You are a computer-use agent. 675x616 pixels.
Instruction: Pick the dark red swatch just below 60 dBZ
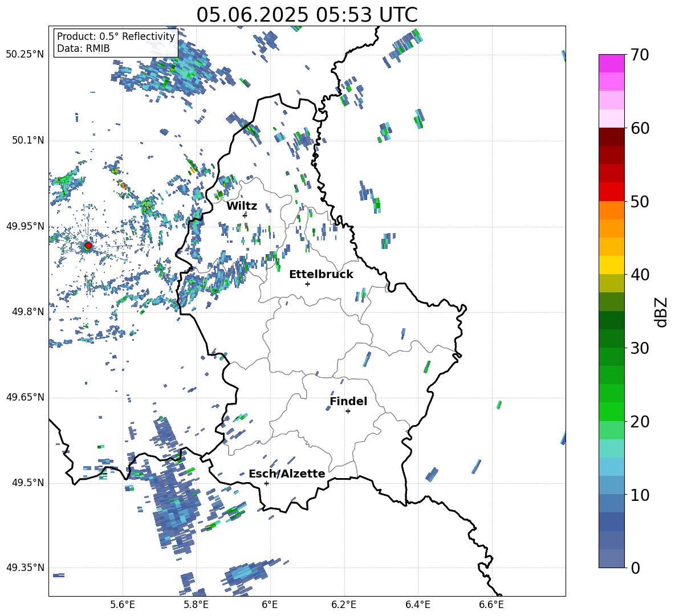tap(612, 137)
